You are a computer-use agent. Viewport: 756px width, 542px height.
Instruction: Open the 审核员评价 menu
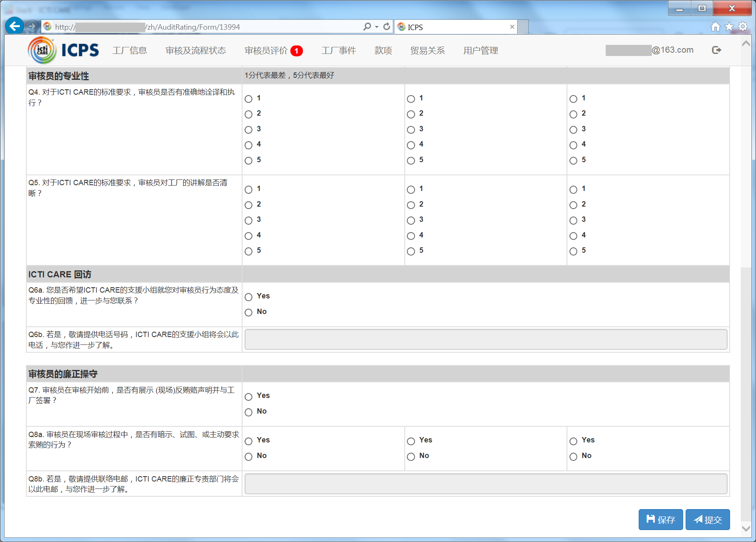click(266, 51)
